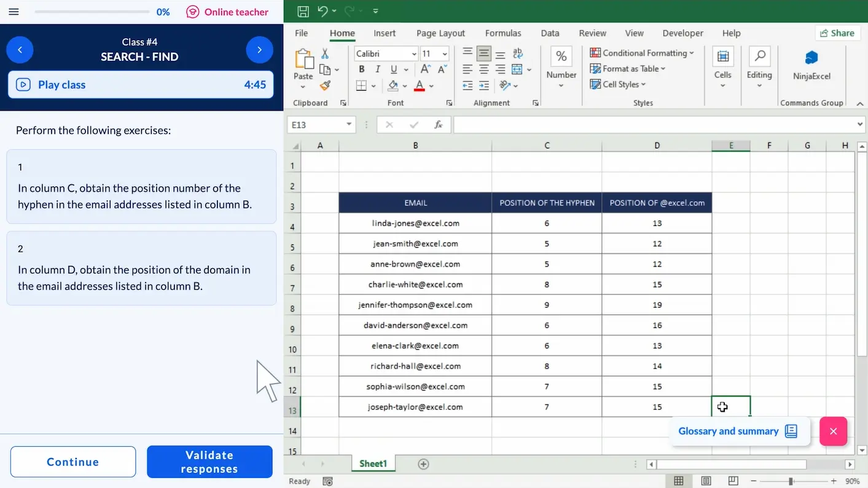Click the Insert Function fx icon

pyautogui.click(x=439, y=125)
